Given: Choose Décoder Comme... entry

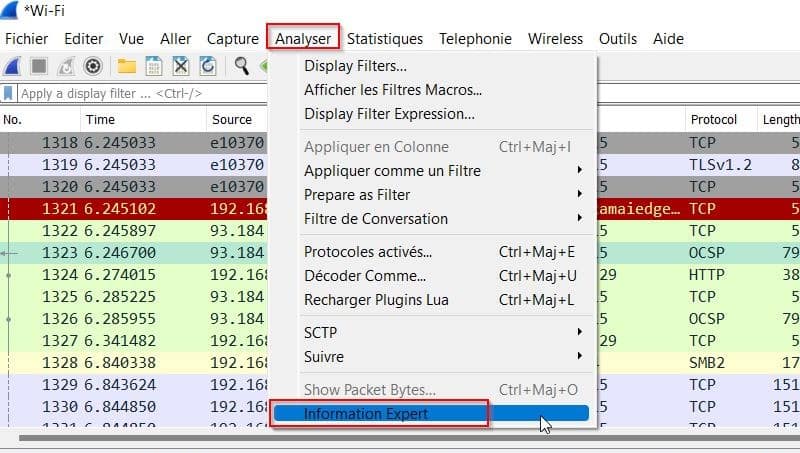Looking at the screenshot, I should click(x=434, y=276).
